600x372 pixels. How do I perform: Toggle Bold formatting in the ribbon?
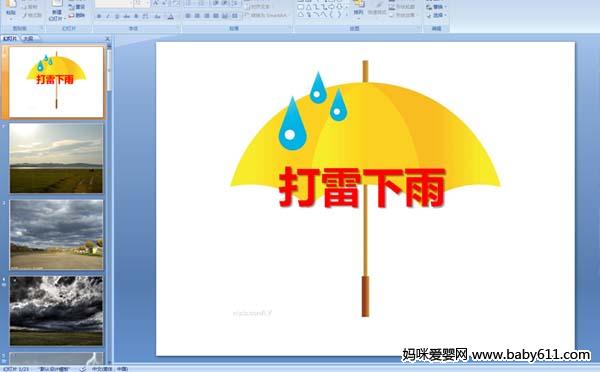(x=99, y=16)
